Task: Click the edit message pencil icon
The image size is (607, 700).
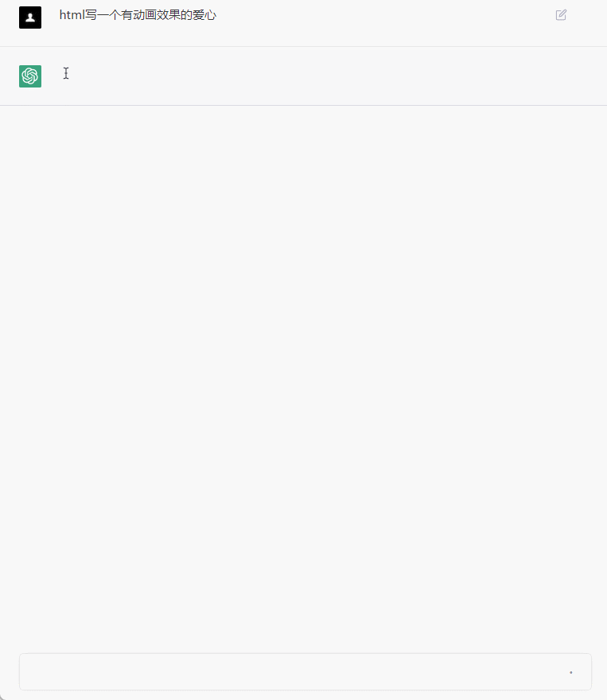Action: coord(561,15)
